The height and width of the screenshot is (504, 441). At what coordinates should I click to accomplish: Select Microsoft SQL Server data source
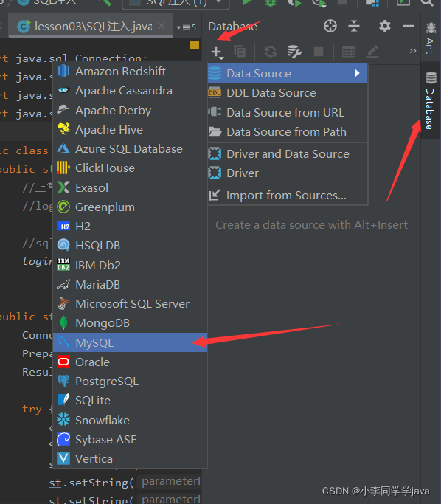[130, 304]
